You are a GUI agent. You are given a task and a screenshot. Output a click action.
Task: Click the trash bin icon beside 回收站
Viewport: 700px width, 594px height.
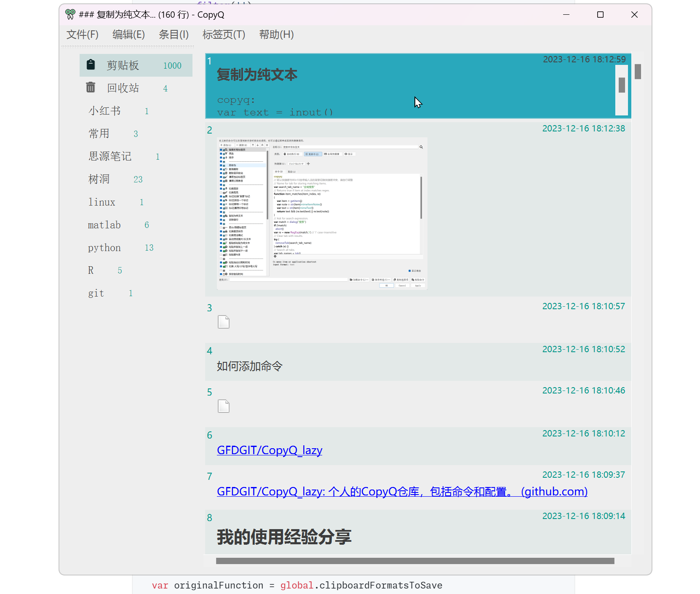tap(91, 87)
